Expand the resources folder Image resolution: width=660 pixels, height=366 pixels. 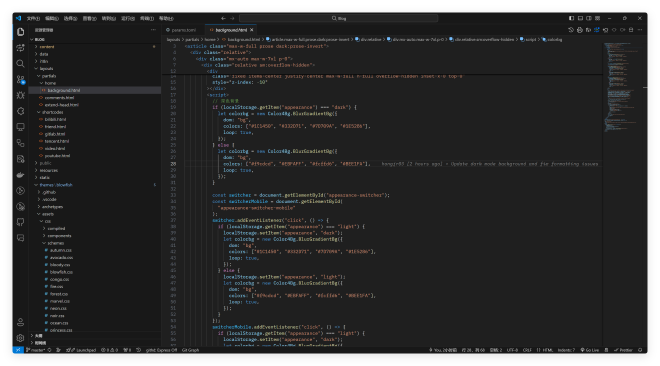(95, 170)
